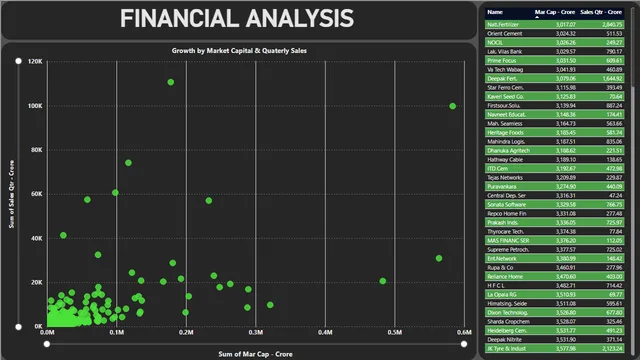This screenshot has height=360, width=640.
Task: Select the Firstsour.Solu. row
Action: pos(554,105)
